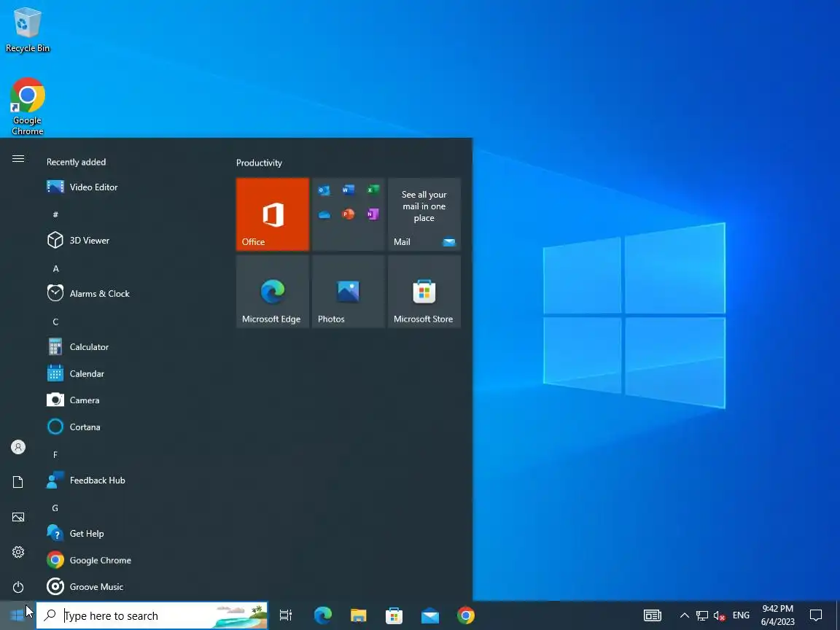
Task: Click the 'G' letter header in app list
Action: click(55, 507)
